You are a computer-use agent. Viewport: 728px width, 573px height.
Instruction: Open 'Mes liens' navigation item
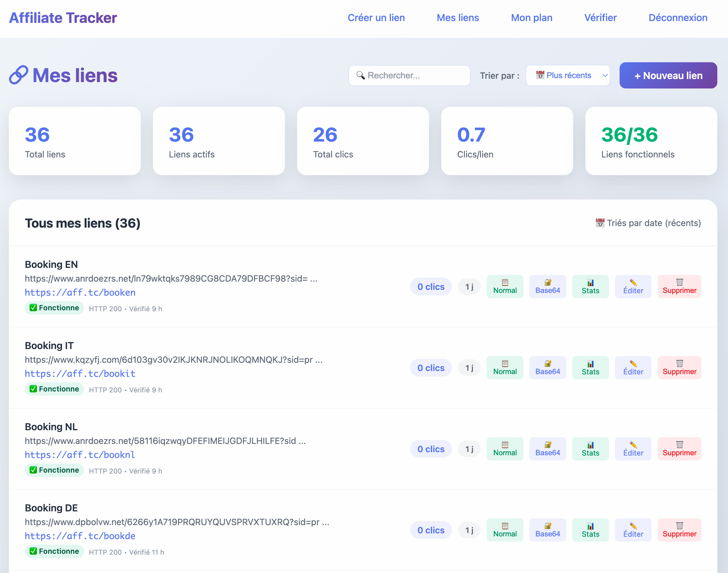[458, 18]
